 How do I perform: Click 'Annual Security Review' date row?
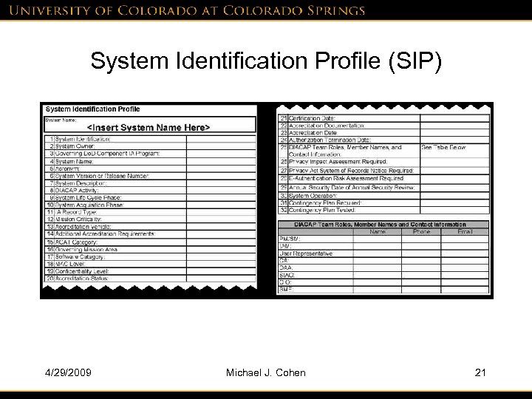click(384, 188)
